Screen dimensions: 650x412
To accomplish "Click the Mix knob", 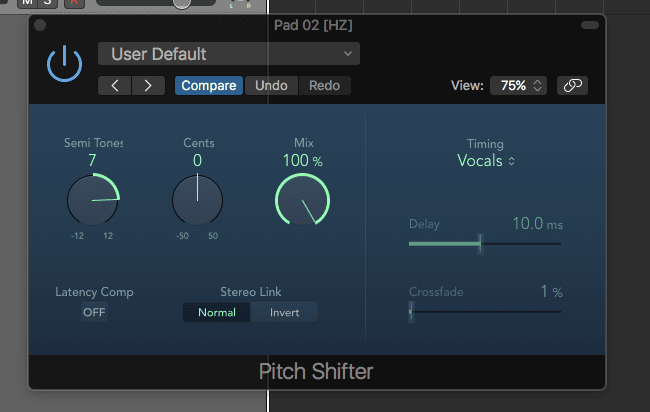I will pyautogui.click(x=302, y=199).
